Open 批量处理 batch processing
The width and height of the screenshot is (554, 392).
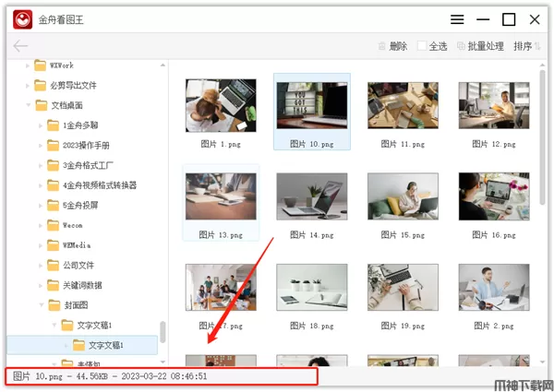pos(480,46)
